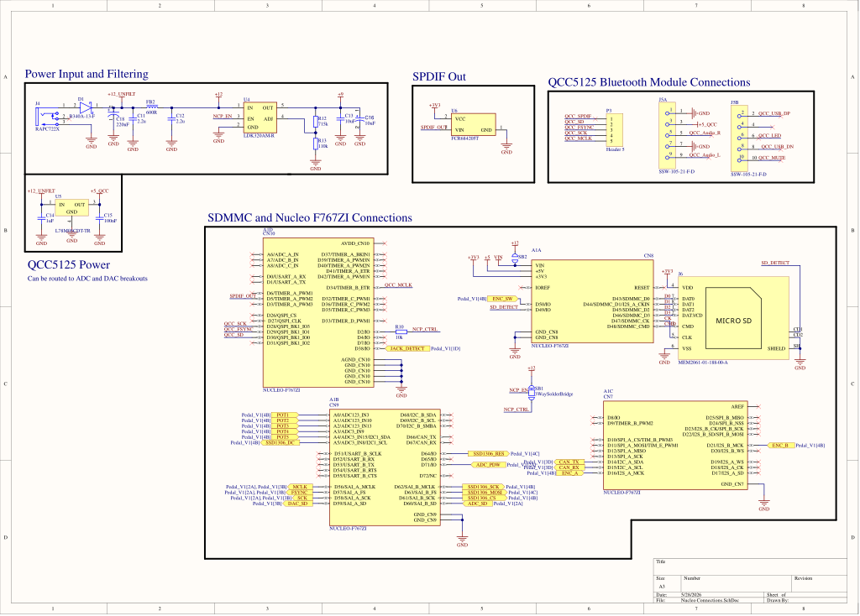
Task: Select the MICRO SD card socket J6
Action: tap(734, 318)
